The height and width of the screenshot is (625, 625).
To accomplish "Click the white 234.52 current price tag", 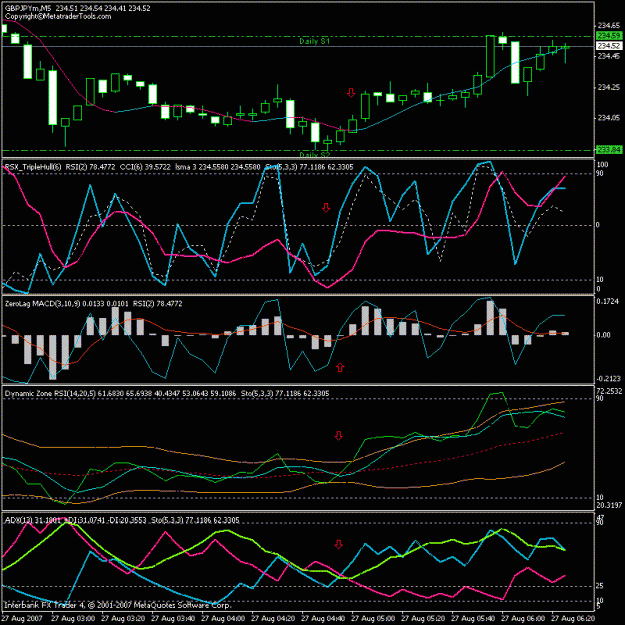I will tap(609, 46).
